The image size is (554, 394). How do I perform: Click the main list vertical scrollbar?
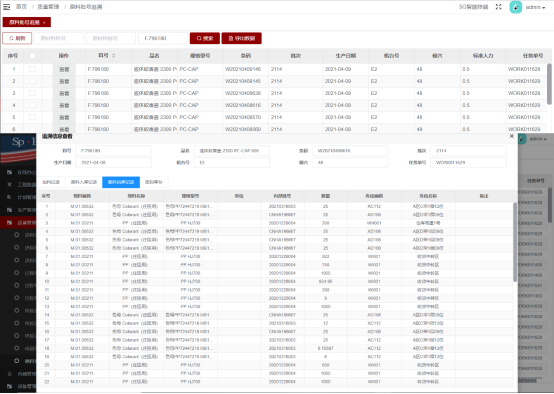pyautogui.click(x=549, y=84)
